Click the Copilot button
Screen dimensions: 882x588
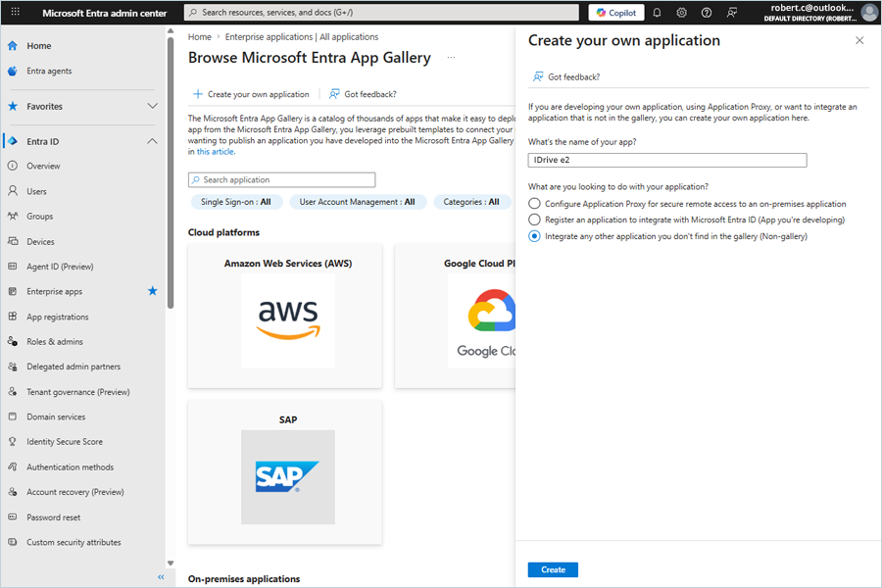pos(616,13)
